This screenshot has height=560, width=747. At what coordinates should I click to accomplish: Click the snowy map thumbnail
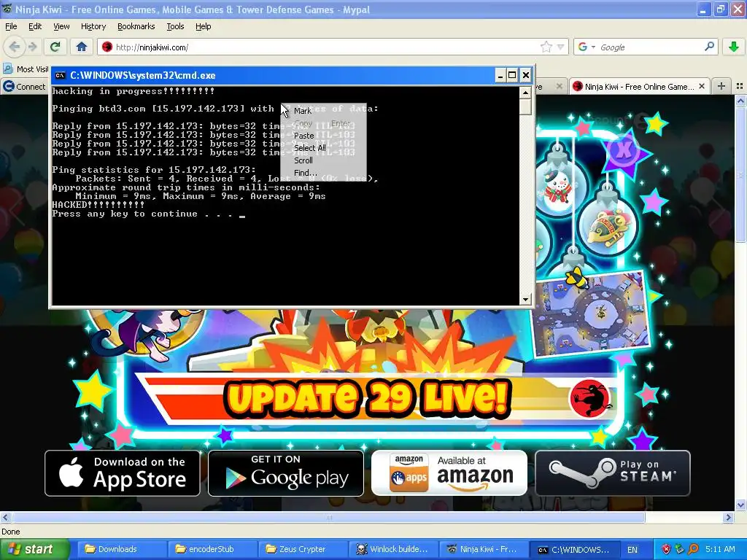[592, 315]
